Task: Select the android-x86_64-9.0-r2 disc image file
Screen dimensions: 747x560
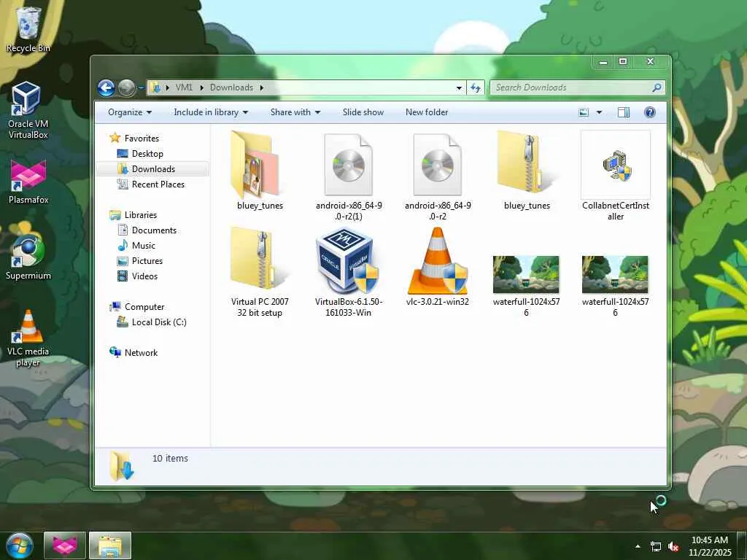Action: coord(438,176)
